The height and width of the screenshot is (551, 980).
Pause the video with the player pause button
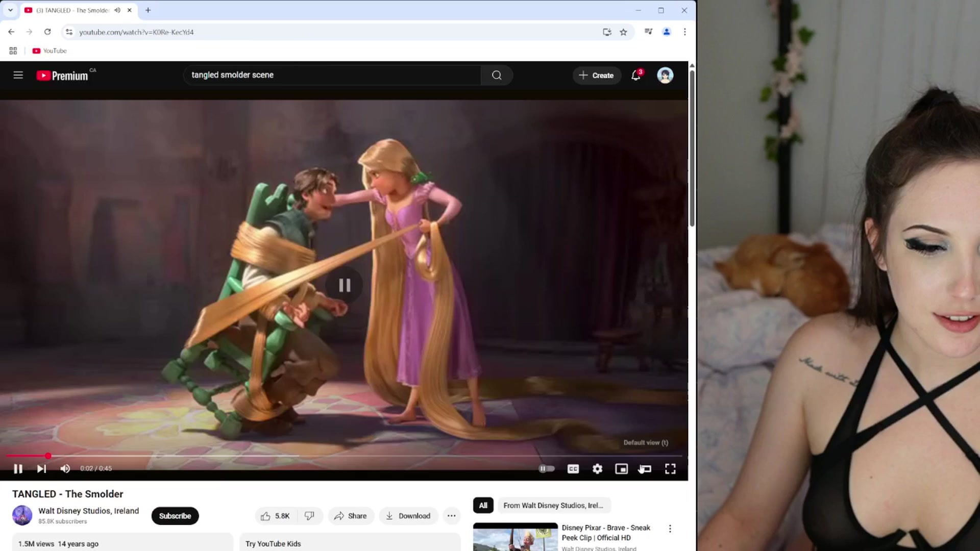[x=18, y=469]
